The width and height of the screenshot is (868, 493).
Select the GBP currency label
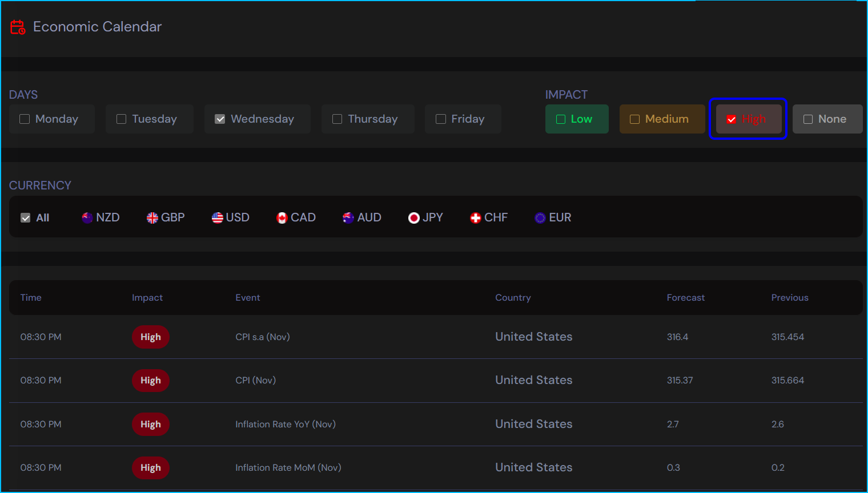(x=173, y=217)
